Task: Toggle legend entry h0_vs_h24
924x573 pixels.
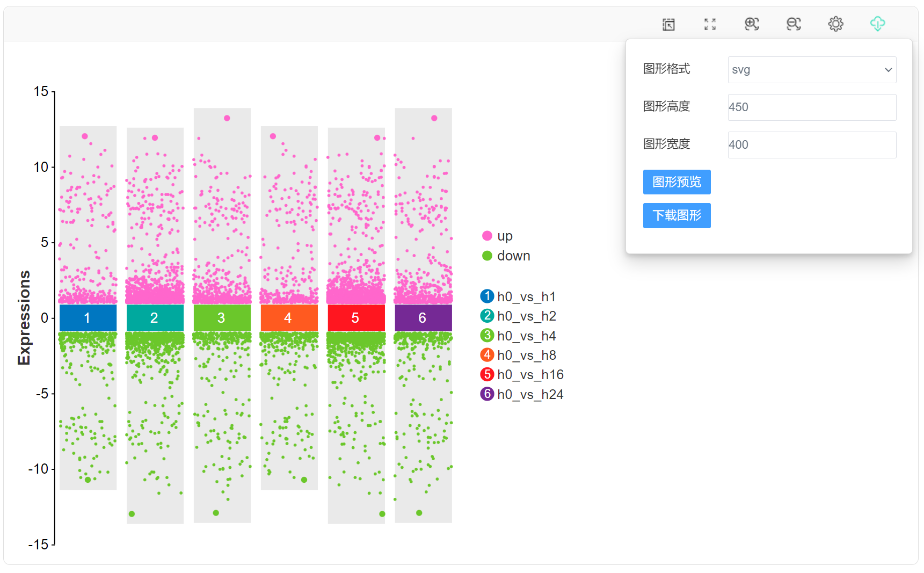Action: [x=522, y=394]
